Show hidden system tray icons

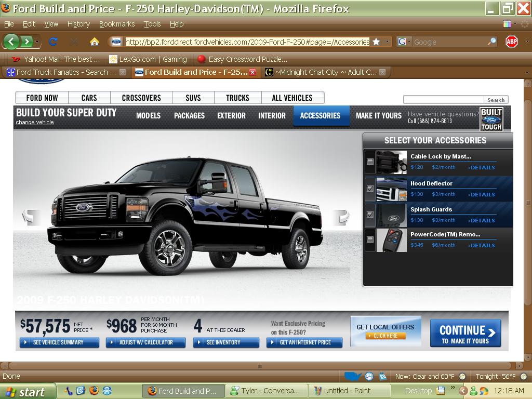(x=463, y=391)
